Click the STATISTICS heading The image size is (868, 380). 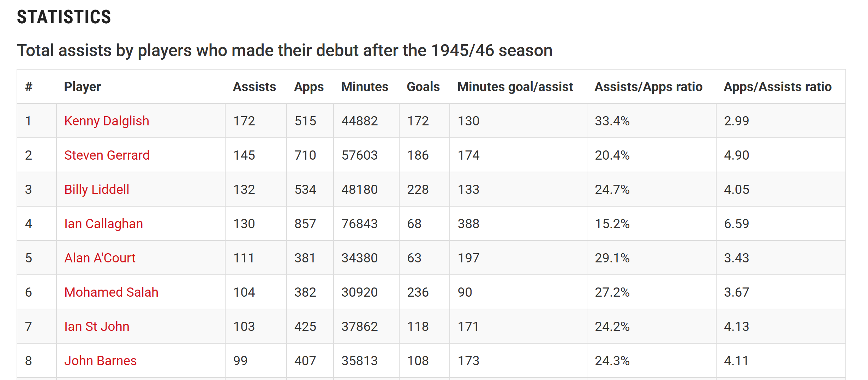point(64,17)
